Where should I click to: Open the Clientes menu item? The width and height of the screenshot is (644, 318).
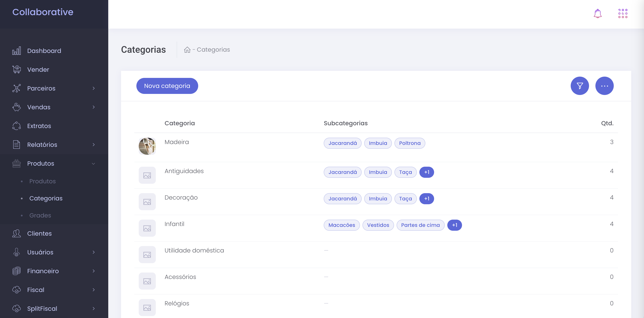point(39,233)
